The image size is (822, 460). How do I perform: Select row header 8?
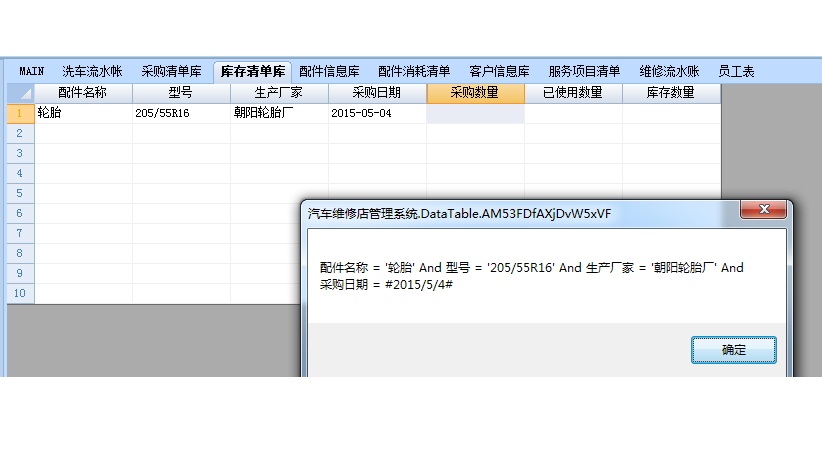point(20,253)
